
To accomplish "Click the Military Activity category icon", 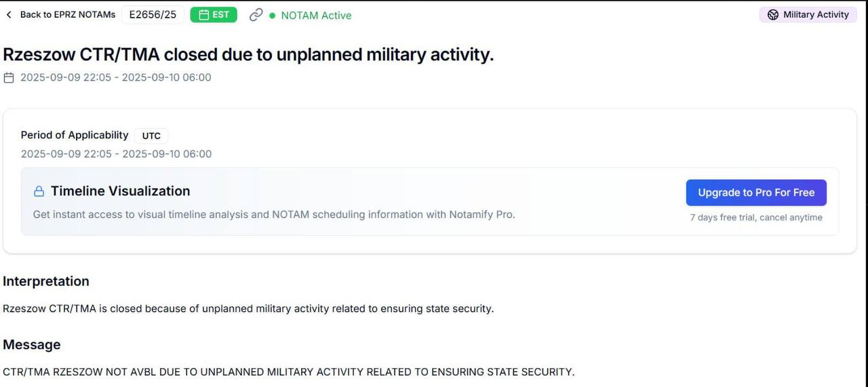I will [773, 15].
